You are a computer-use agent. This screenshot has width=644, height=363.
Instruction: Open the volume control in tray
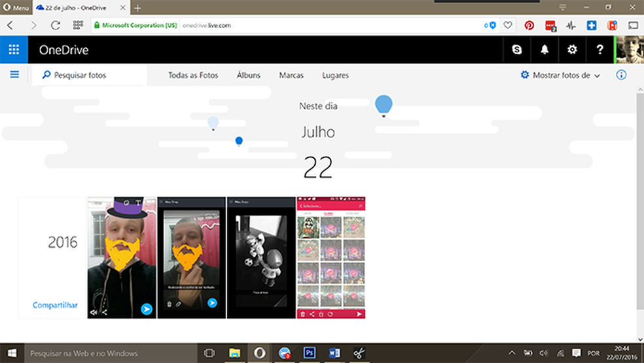(x=544, y=353)
